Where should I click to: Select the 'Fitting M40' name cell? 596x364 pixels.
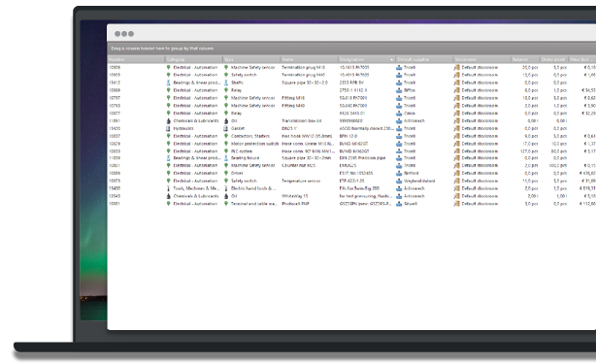click(293, 106)
